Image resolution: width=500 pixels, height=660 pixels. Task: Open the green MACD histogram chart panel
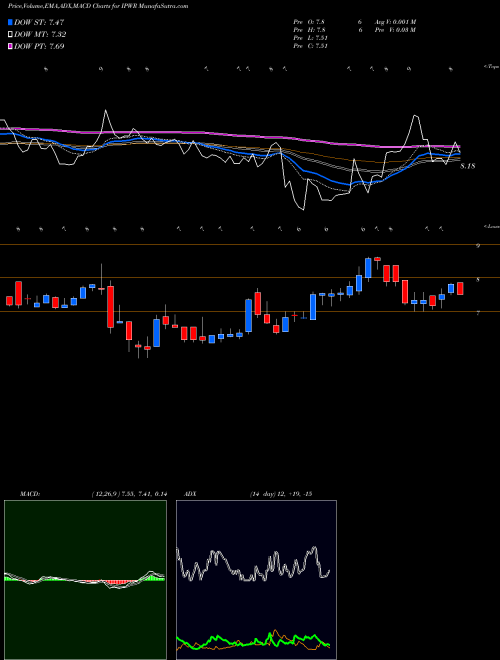pos(85,580)
